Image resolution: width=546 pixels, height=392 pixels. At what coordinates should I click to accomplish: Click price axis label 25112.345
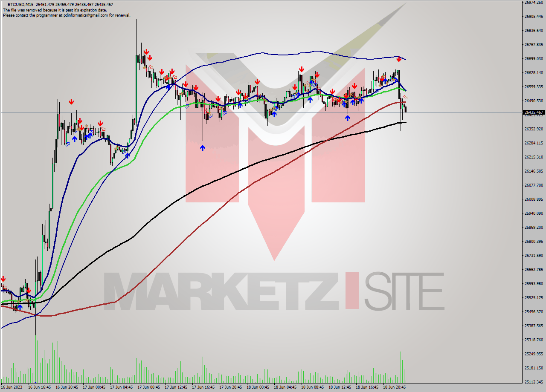534,382
